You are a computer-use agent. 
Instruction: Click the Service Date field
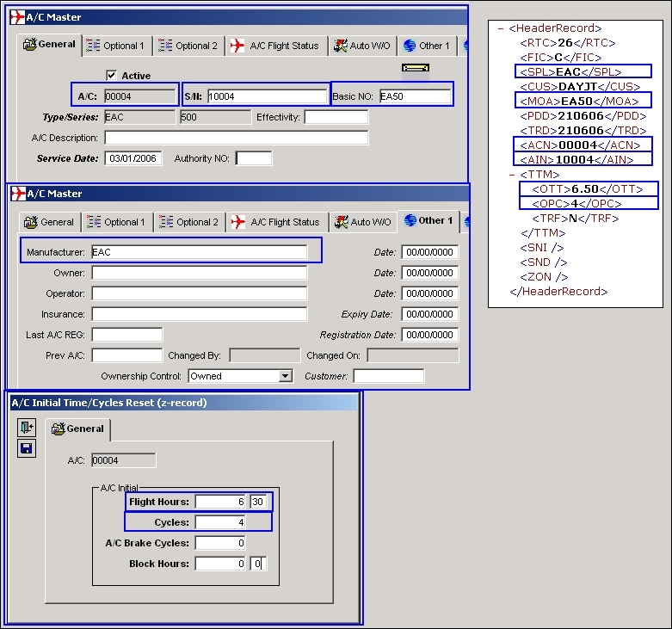(133, 158)
